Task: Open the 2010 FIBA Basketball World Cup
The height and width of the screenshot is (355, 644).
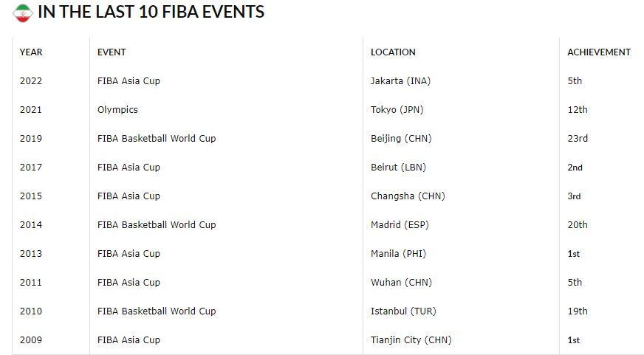Action: pyautogui.click(x=157, y=311)
